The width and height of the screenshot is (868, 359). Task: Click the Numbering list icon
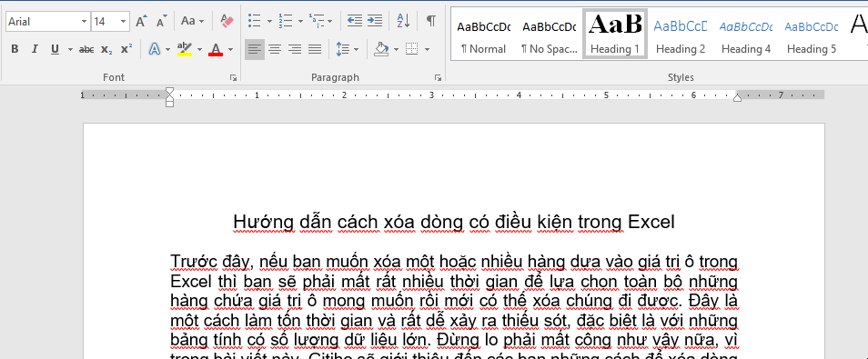(285, 22)
